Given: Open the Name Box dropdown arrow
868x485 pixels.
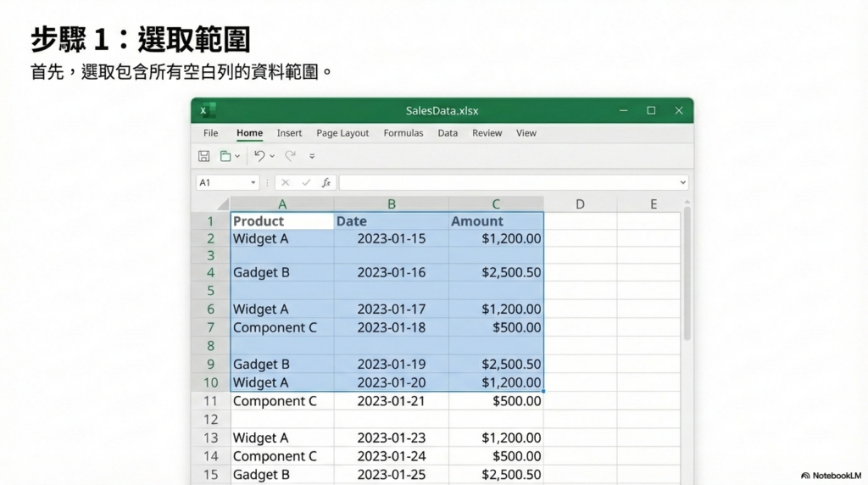Looking at the screenshot, I should 253,182.
